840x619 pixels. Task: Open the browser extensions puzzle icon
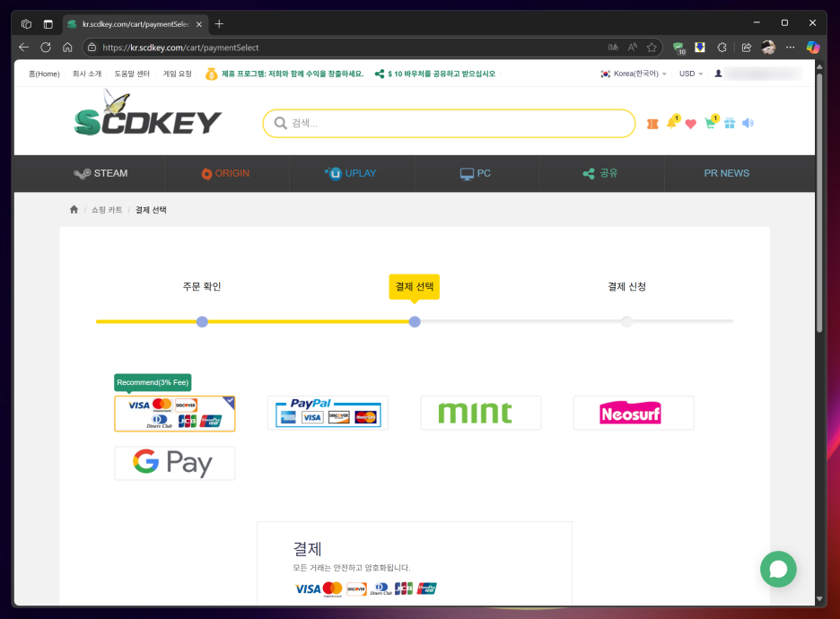click(x=722, y=48)
